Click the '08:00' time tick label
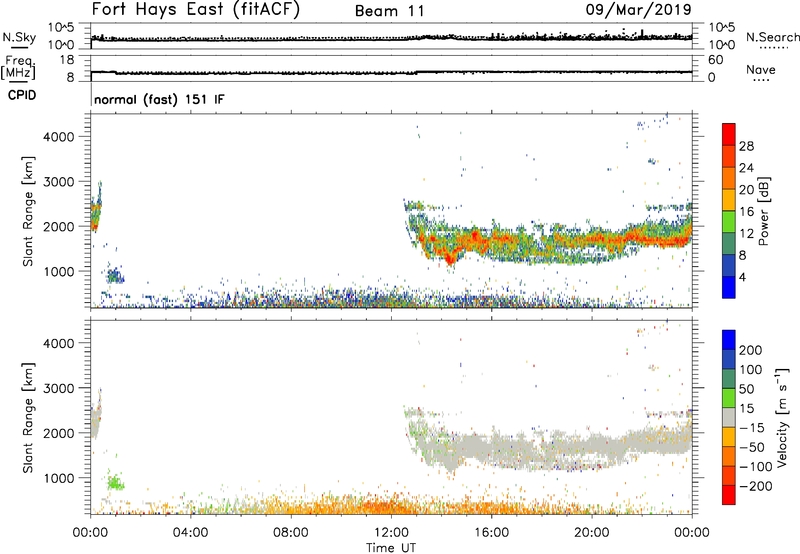 (291, 533)
